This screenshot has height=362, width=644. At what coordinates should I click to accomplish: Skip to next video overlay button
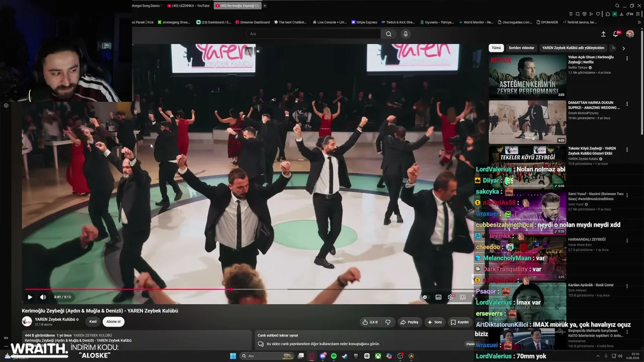(258, 51)
